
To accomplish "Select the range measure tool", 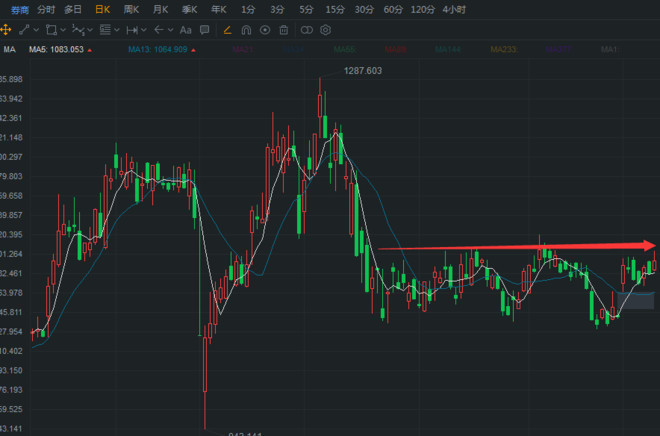I will (132, 30).
